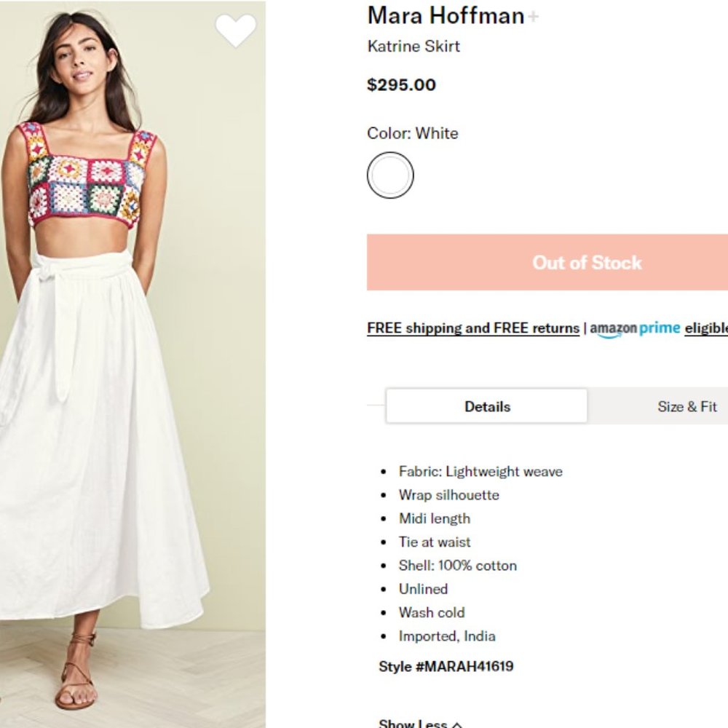Open the FREE shipping and FREE returns link
The width and height of the screenshot is (728, 728).
[472, 328]
